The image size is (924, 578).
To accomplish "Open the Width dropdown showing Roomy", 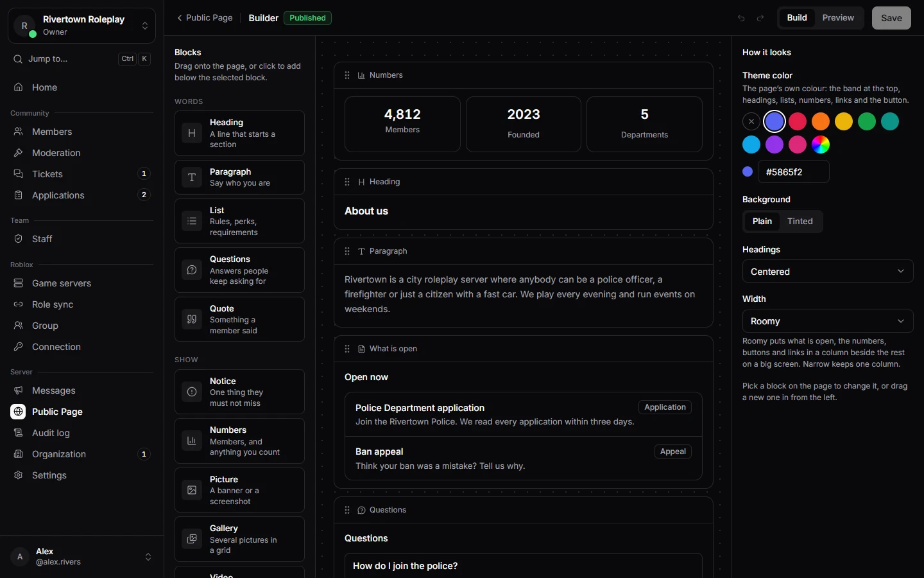I will [x=828, y=320].
